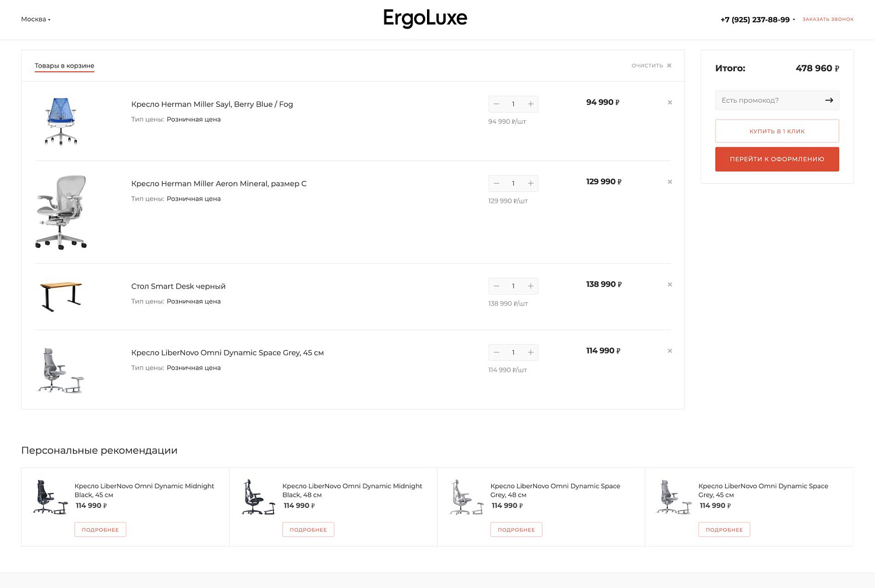Remove LiberNovo Omni Dynamic chair from cart
The height and width of the screenshot is (588, 875).
click(670, 351)
